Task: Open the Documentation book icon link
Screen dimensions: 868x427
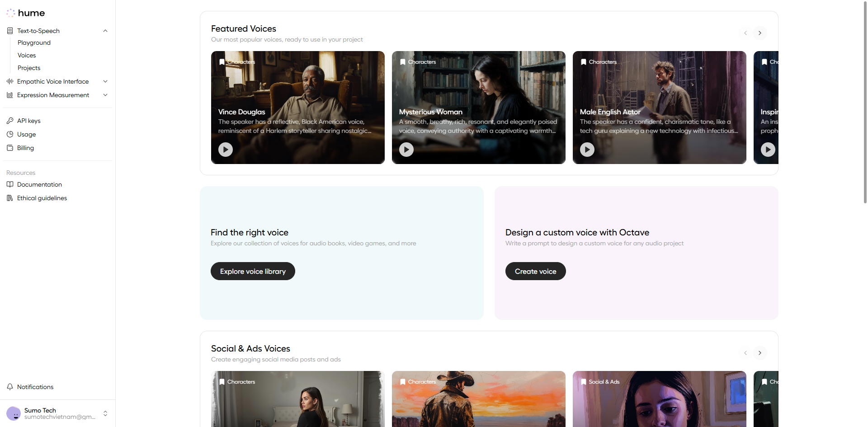Action: click(x=10, y=184)
